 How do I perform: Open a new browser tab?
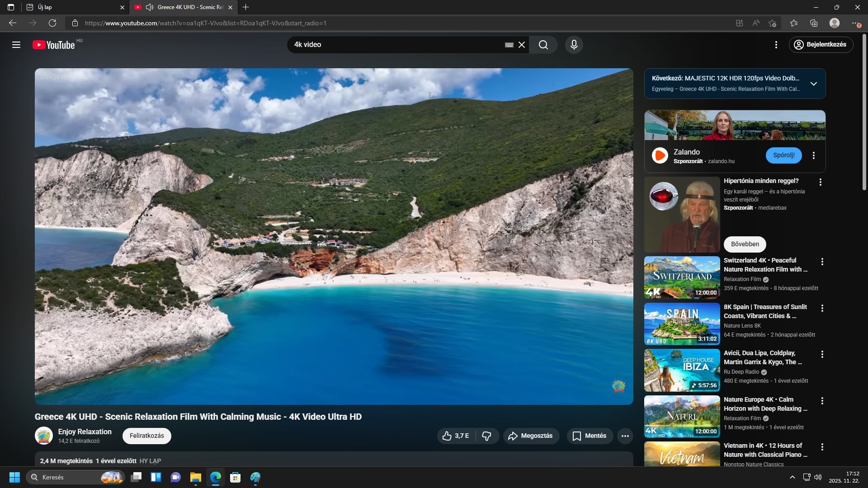pos(245,7)
